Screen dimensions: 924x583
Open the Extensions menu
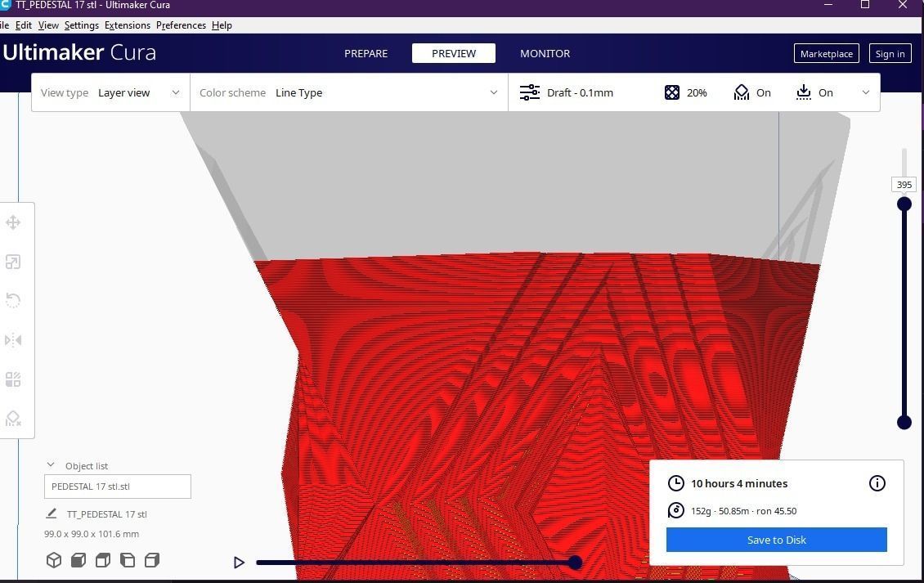(x=128, y=25)
